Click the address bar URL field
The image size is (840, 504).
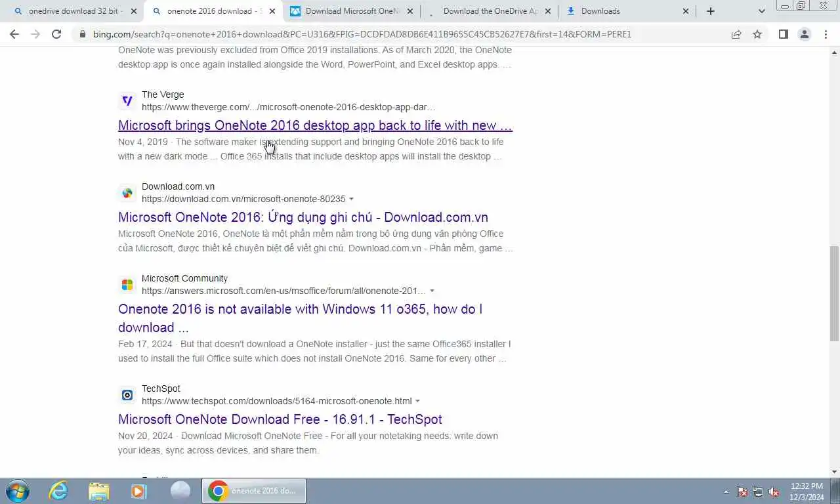coord(362,34)
